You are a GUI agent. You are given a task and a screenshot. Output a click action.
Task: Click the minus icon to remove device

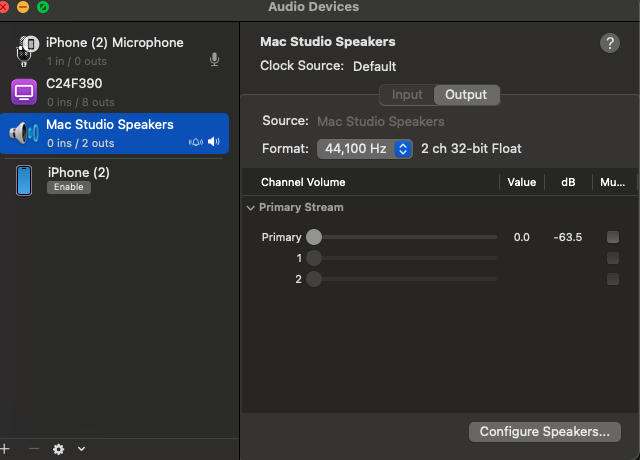pos(34,449)
